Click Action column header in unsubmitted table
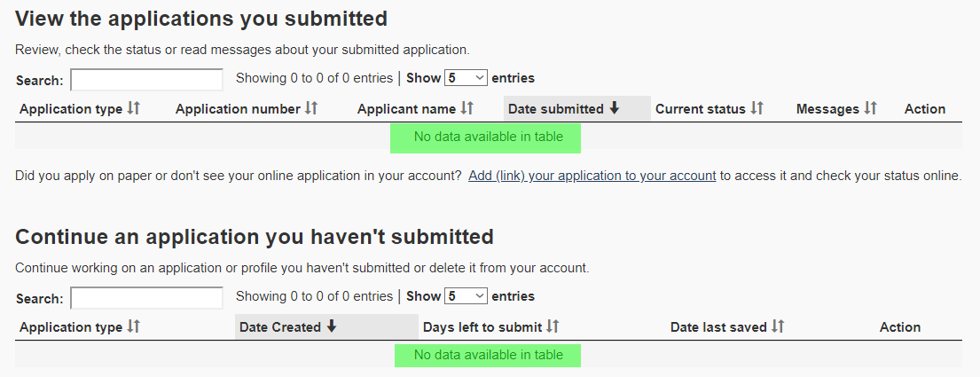This screenshot has height=377, width=980. coord(900,327)
